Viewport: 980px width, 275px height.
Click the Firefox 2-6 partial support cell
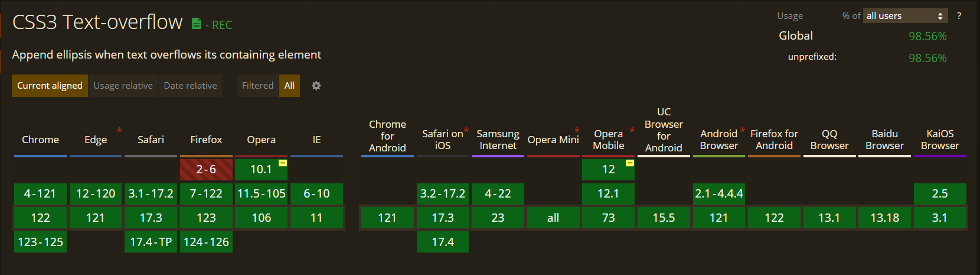[x=206, y=170]
